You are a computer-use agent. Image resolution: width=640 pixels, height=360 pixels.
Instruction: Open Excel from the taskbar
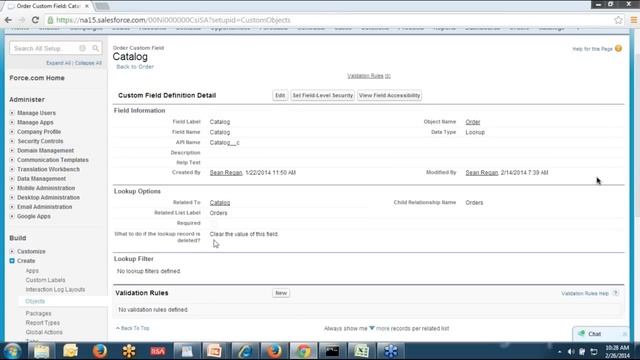tap(361, 351)
